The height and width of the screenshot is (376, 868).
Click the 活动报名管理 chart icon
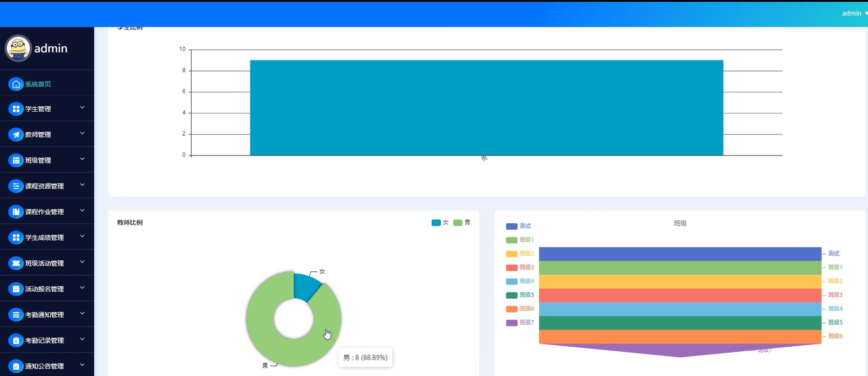click(16, 289)
